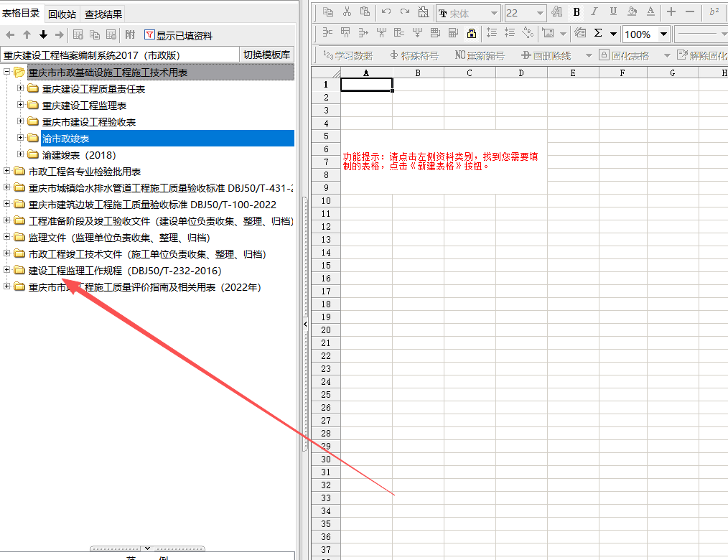Click the clear format icon after redo

coord(424,12)
